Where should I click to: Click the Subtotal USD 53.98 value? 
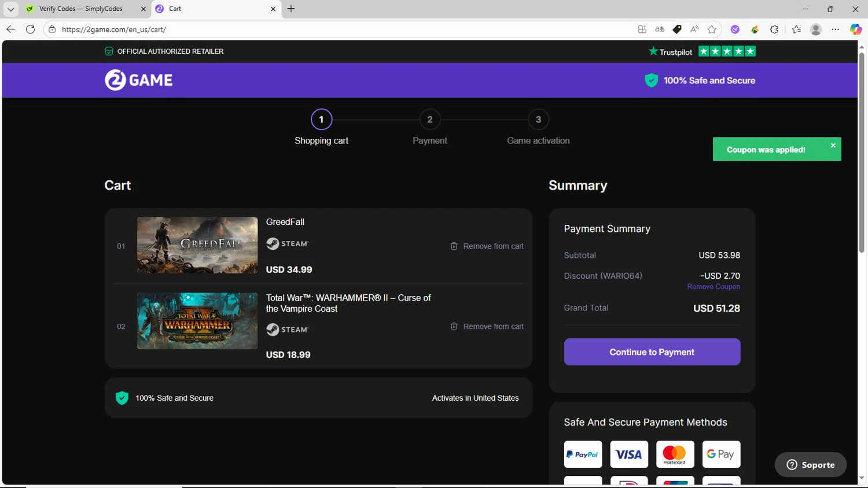coord(719,255)
